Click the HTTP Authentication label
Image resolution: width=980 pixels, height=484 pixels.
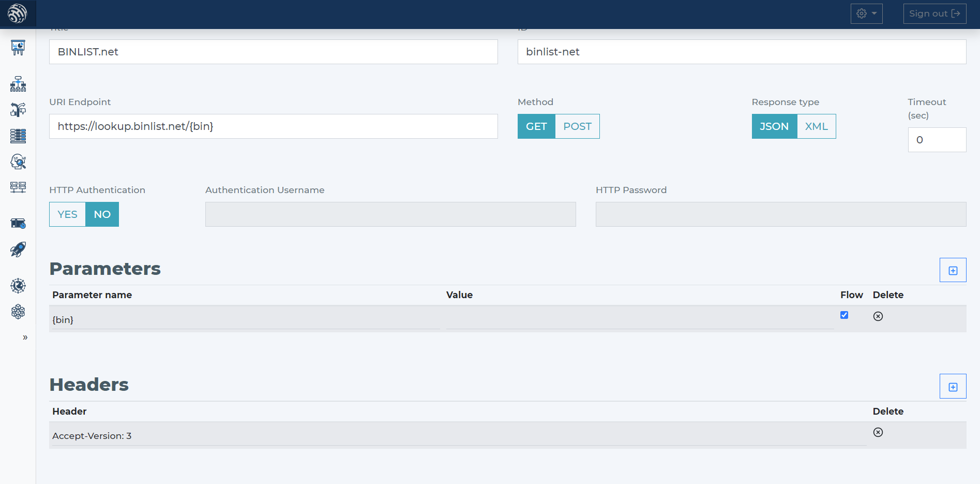click(97, 190)
